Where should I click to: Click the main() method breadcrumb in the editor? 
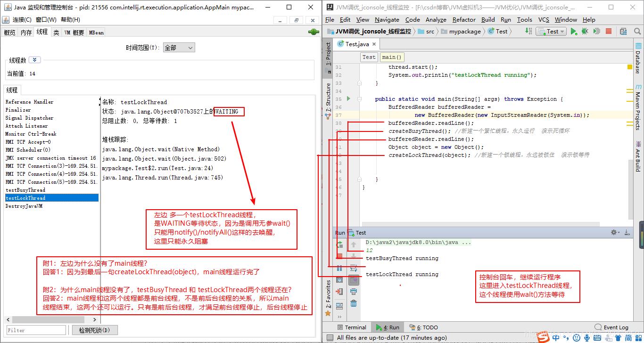point(392,57)
